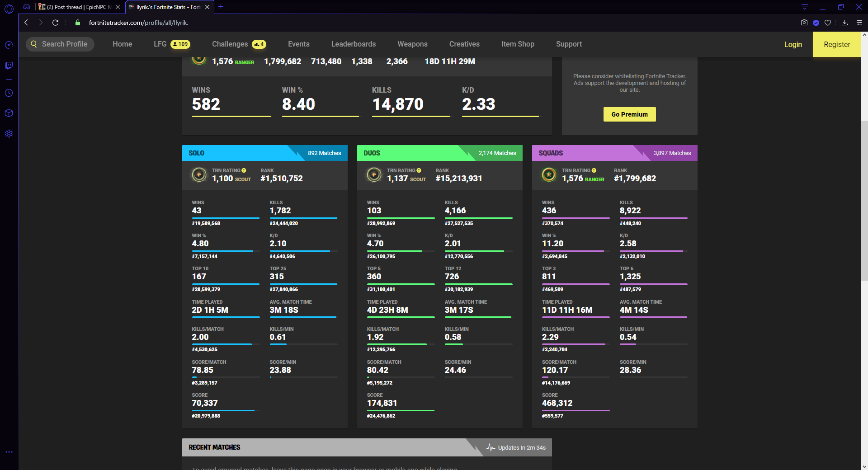868x470 pixels.
Task: Open the LFG nav item
Action: (x=172, y=44)
